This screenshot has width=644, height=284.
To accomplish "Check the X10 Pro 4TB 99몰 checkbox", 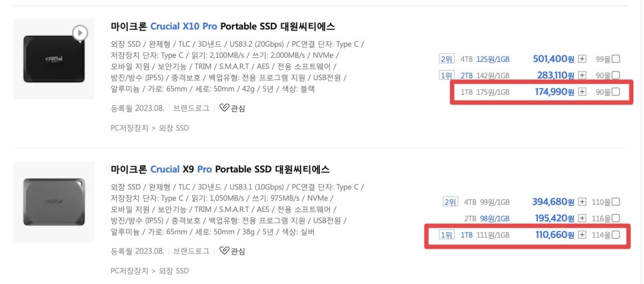I will (x=615, y=59).
